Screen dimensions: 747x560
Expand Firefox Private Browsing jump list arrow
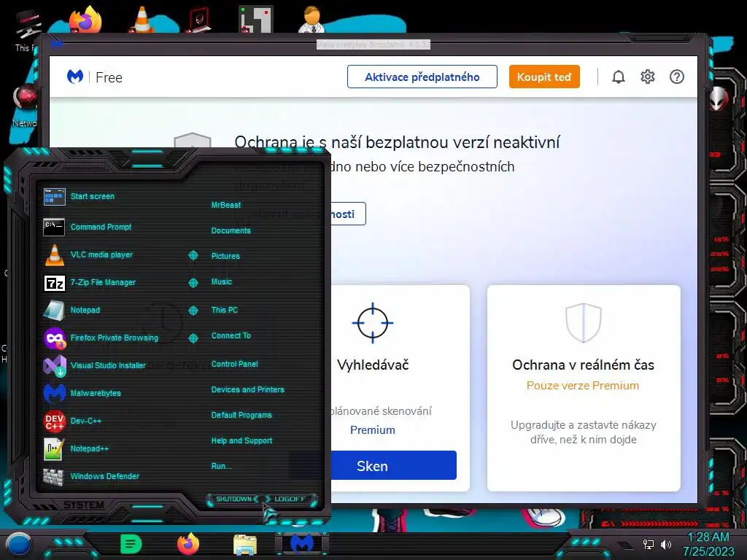click(x=193, y=338)
